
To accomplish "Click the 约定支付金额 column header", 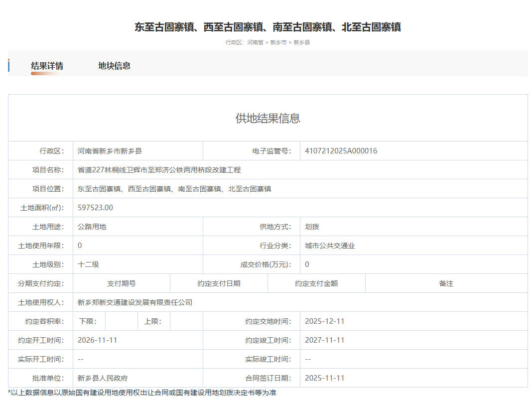I will [316, 283].
